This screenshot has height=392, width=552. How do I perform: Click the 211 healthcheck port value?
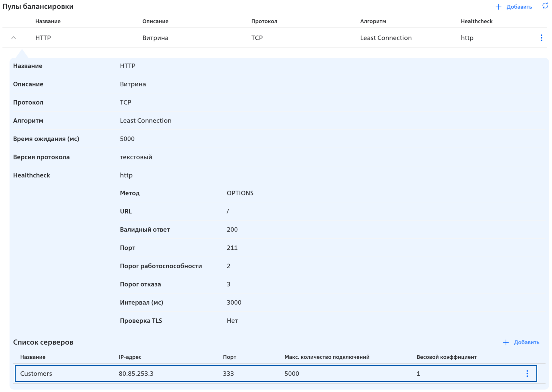[x=232, y=248]
